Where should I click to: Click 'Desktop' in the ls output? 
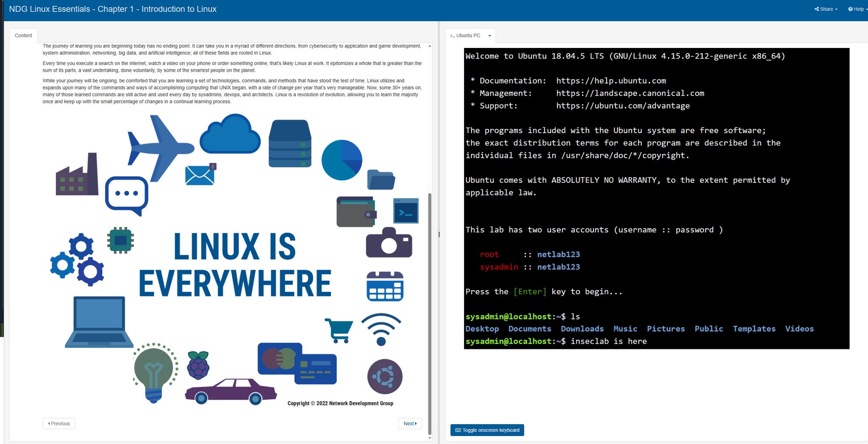(482, 329)
